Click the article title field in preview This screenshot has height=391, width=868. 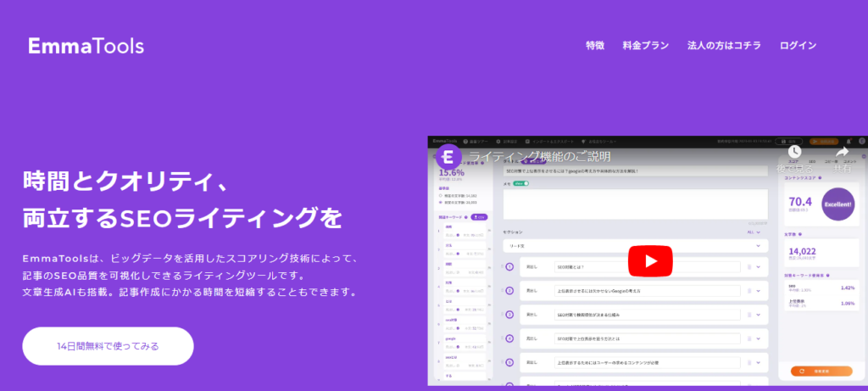click(636, 171)
